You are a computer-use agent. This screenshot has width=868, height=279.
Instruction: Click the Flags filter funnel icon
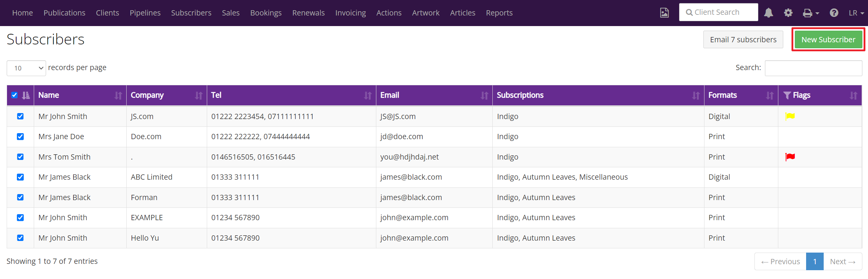point(787,95)
